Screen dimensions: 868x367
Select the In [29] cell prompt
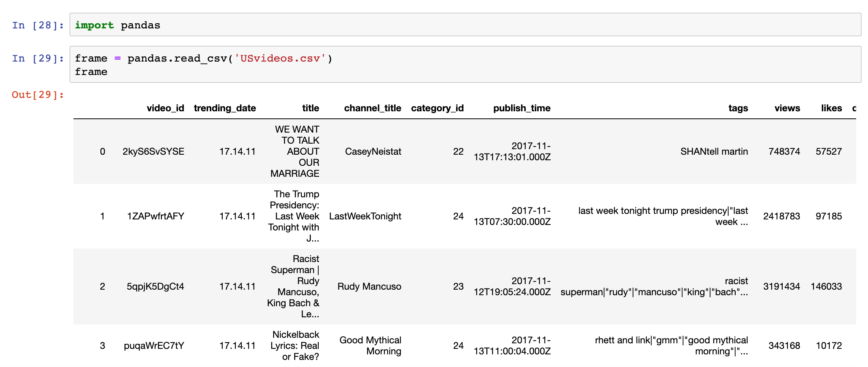tap(38, 58)
